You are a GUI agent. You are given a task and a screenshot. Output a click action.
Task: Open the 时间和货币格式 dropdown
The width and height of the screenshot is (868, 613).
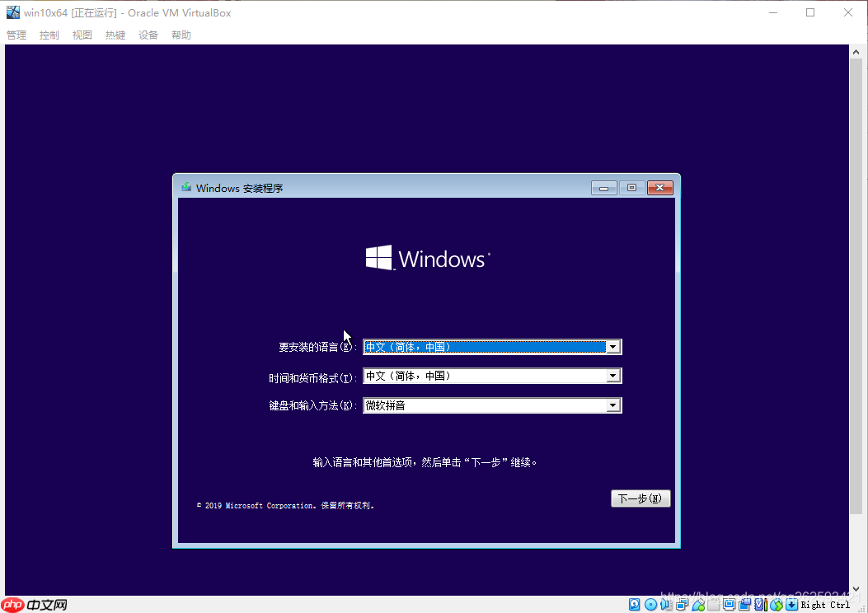tap(613, 376)
